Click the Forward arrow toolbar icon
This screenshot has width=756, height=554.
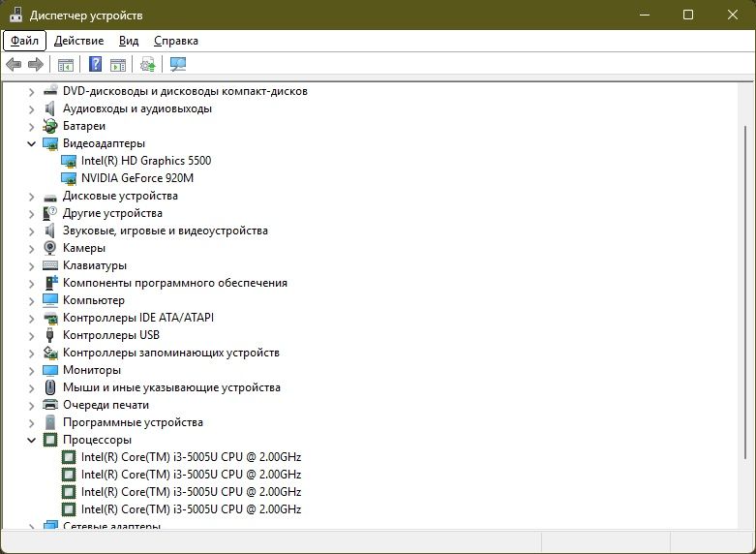point(36,64)
